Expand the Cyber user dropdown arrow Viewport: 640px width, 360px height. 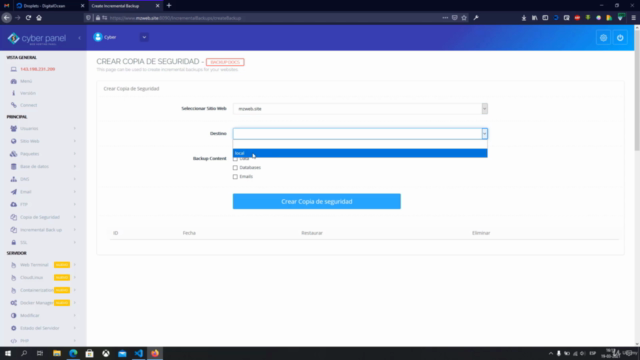(x=144, y=37)
